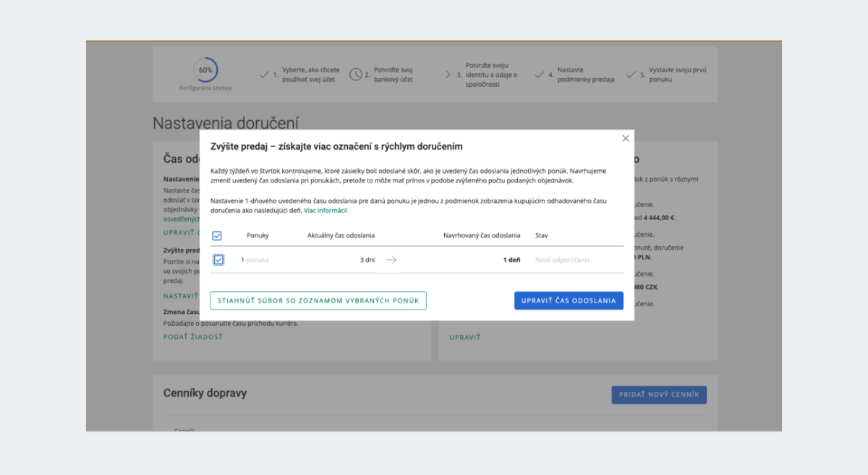Click the checkmark icon at step 4

(539, 74)
